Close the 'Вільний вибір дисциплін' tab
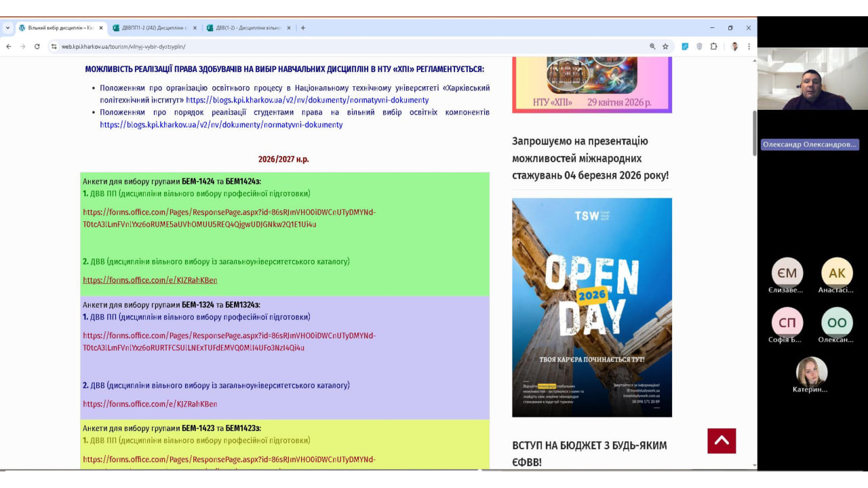The width and height of the screenshot is (868, 488). click(101, 28)
